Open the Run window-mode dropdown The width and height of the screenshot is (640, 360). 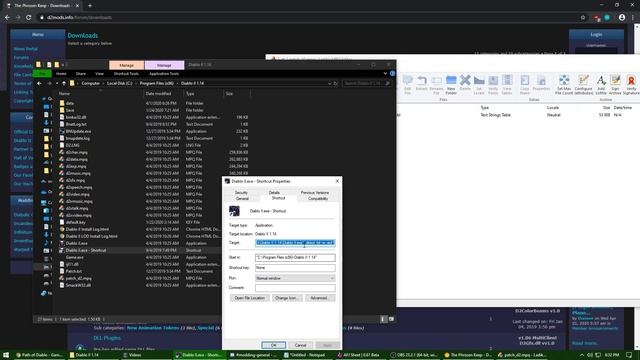tap(295, 278)
